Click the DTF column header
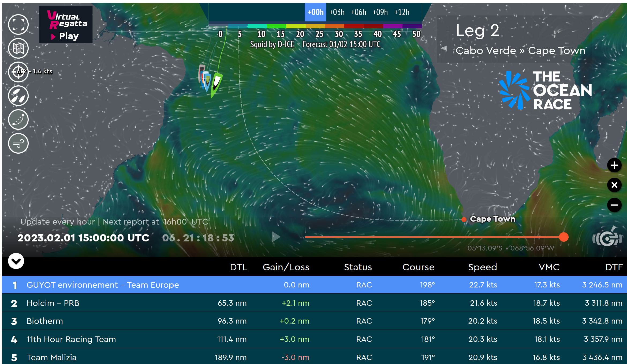This screenshot has width=627, height=364. pos(614,267)
